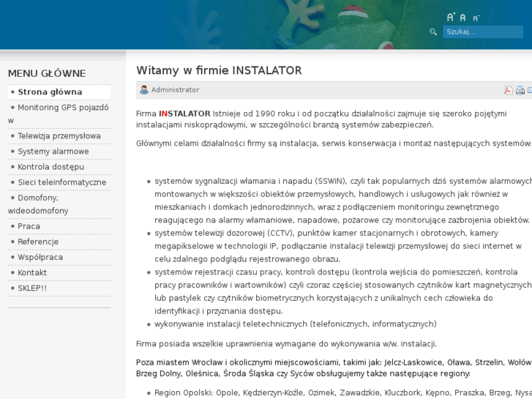Click the Administrator author name
The width and height of the screenshot is (532, 399).
175,90
